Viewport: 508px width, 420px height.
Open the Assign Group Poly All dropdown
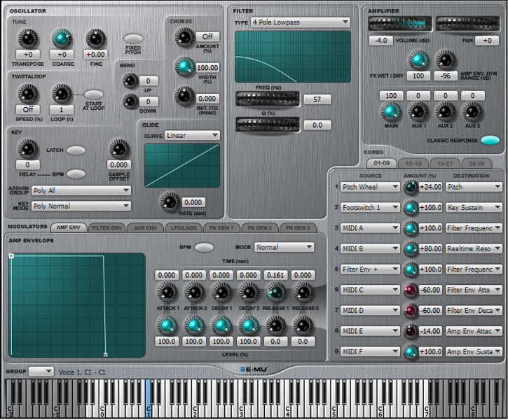(x=81, y=190)
